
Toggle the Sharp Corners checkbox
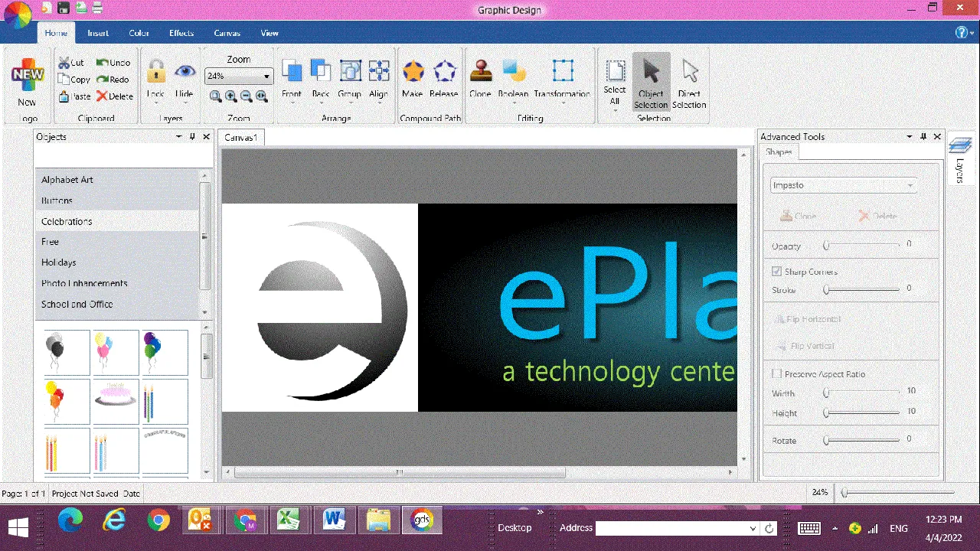tap(776, 272)
